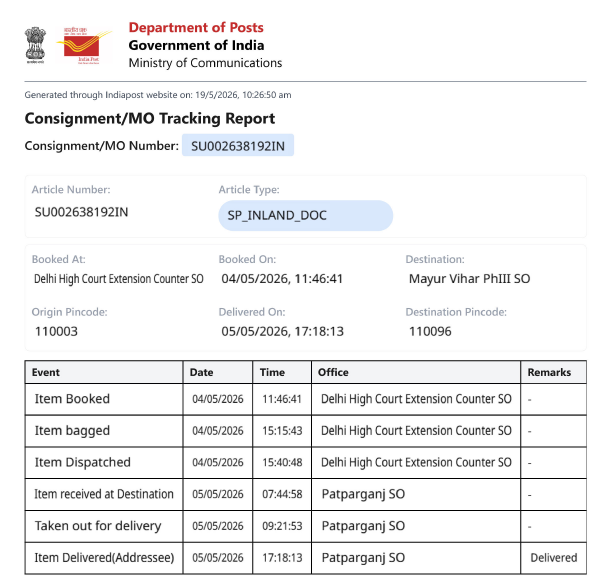Select the Item Booked event row
Image resolution: width=592 pixels, height=581 pixels.
pos(305,399)
